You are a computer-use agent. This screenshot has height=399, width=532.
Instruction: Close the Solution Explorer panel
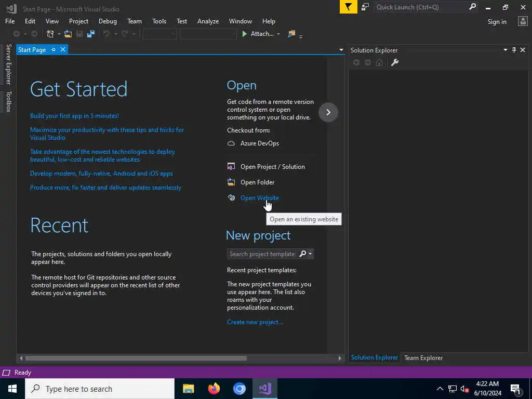(523, 50)
